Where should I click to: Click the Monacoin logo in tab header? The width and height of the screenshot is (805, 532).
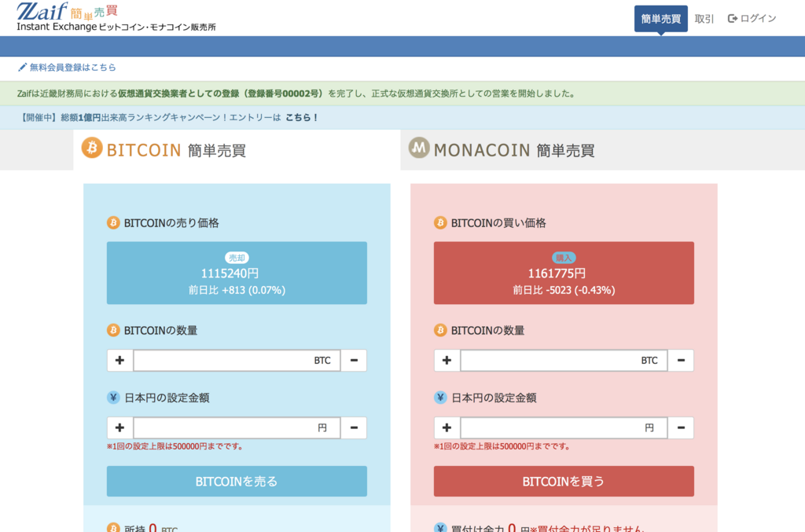click(419, 148)
